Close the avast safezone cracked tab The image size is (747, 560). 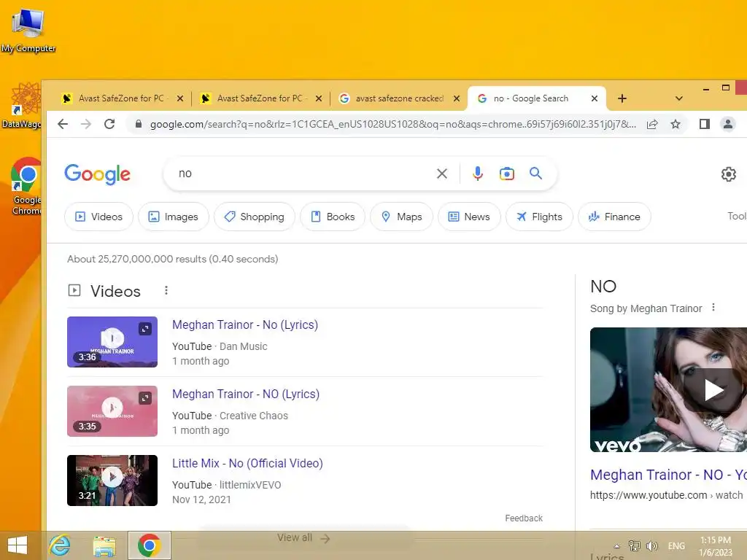click(457, 98)
